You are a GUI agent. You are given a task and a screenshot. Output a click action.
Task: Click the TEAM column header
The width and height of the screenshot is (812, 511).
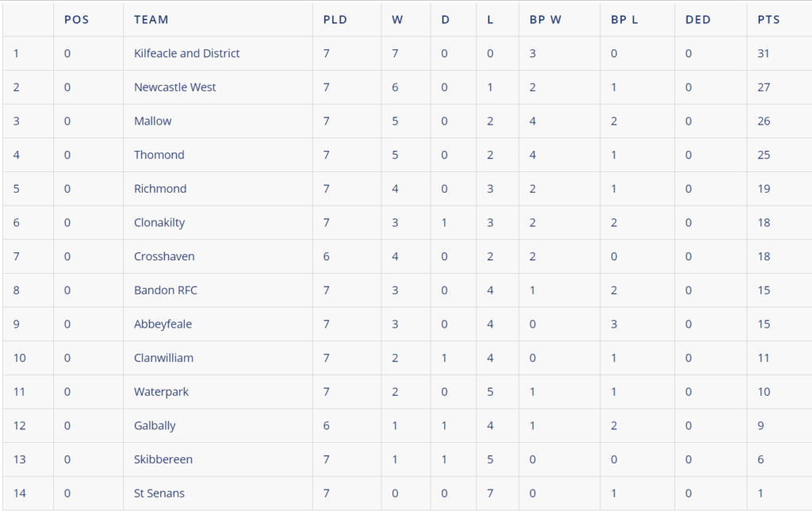click(x=151, y=19)
